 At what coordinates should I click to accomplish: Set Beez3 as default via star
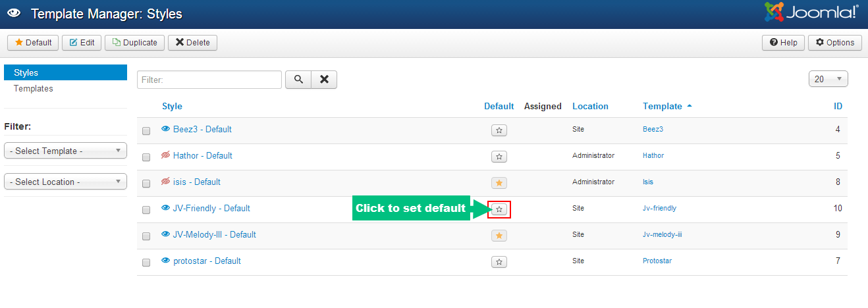[x=499, y=130]
